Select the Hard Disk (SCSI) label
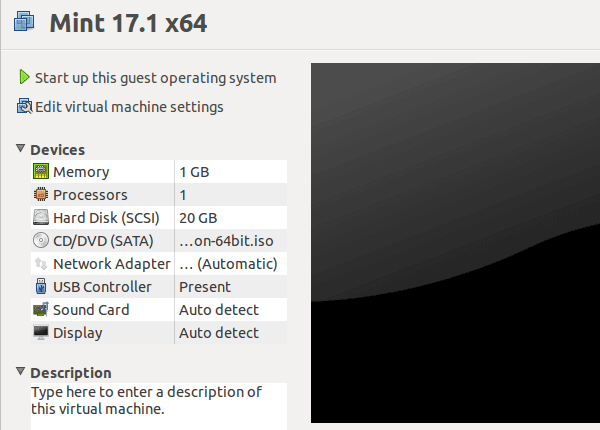 tap(106, 218)
